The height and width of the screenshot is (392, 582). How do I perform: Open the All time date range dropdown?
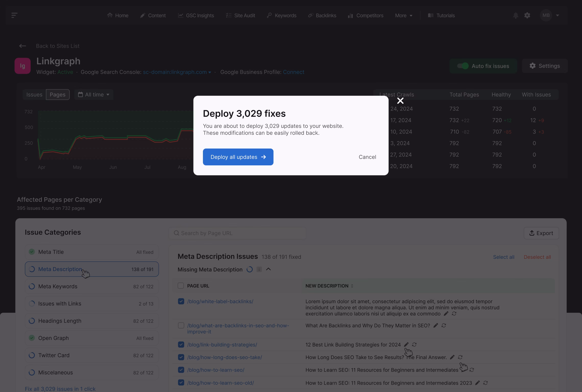coord(94,95)
